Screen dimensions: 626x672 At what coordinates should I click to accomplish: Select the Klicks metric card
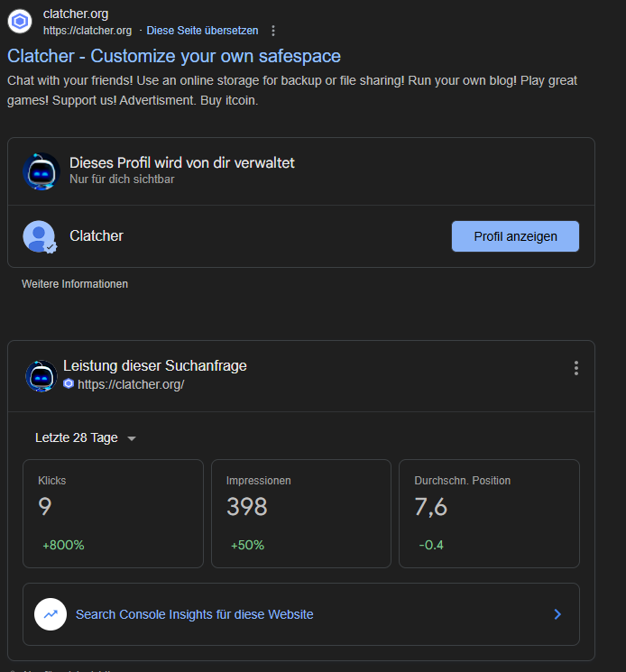(113, 513)
